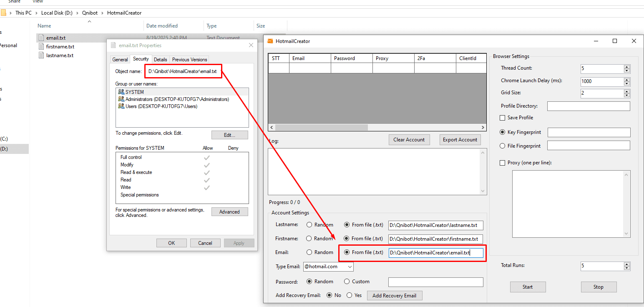Click the Email file path field
Screen dimensions: 644x307
436,253
